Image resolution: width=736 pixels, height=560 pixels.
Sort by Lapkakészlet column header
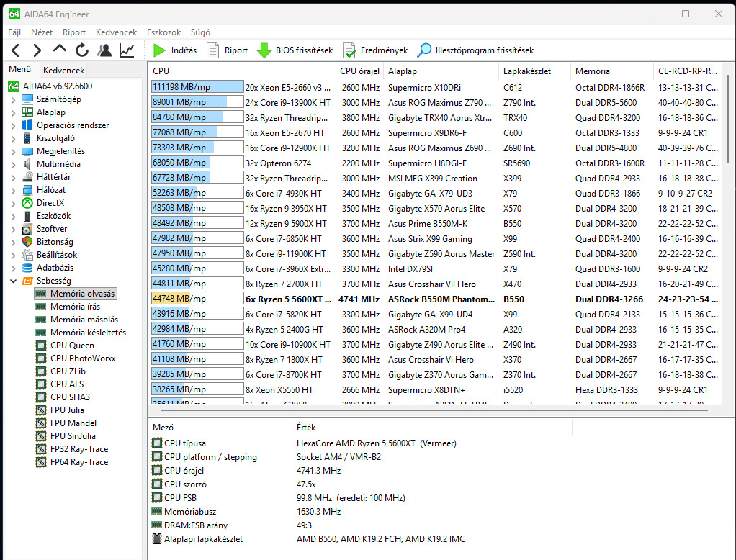[x=534, y=71]
